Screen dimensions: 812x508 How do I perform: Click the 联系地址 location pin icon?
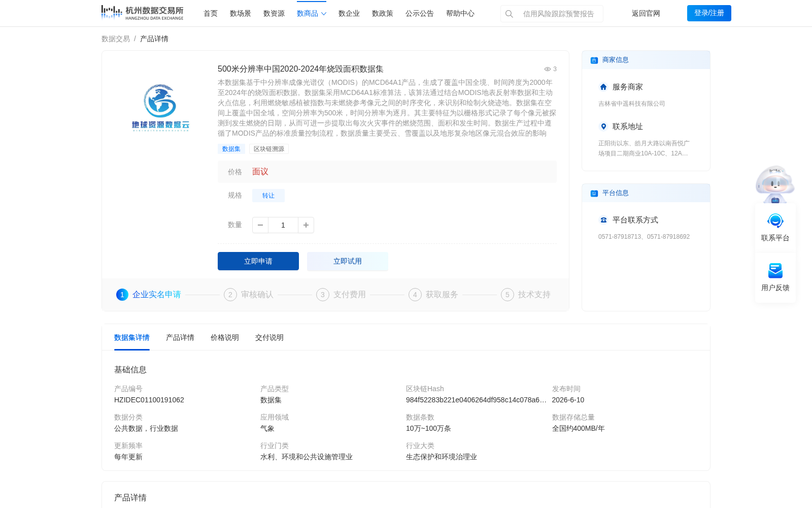(603, 126)
